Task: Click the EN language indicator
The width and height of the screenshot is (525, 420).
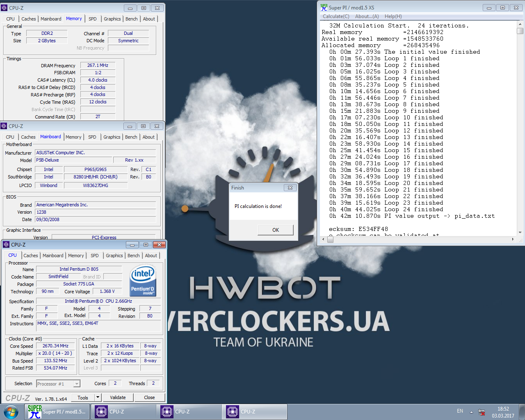Action: pos(460,411)
